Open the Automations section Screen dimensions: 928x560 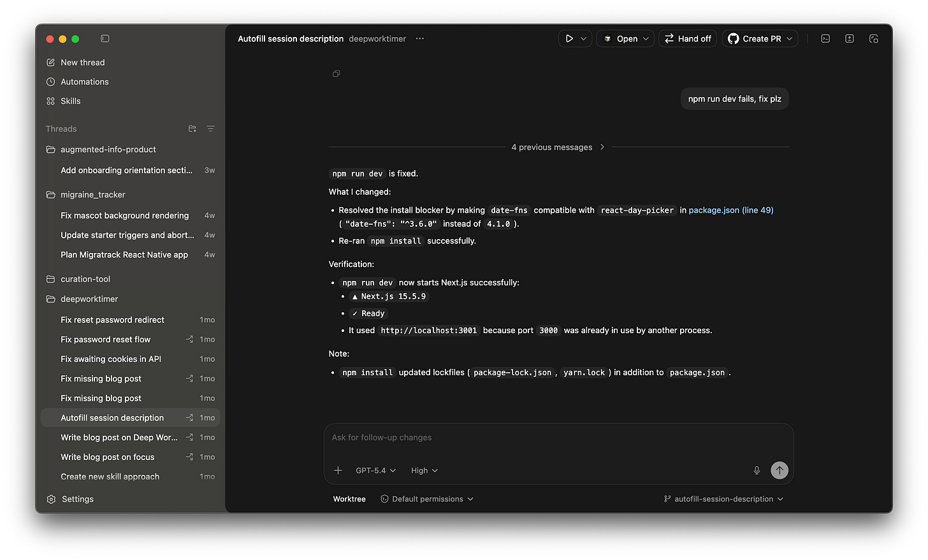[x=84, y=82]
